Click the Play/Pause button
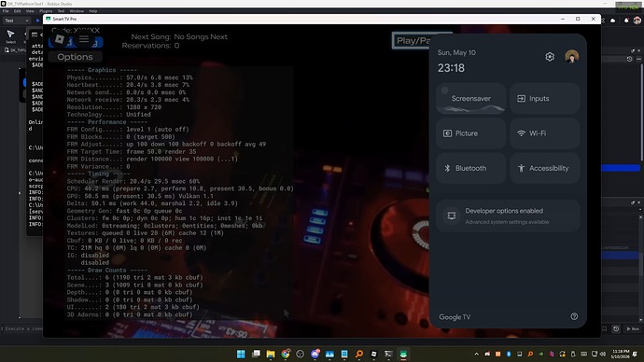Screen dimensions: 644x362 (411, 41)
